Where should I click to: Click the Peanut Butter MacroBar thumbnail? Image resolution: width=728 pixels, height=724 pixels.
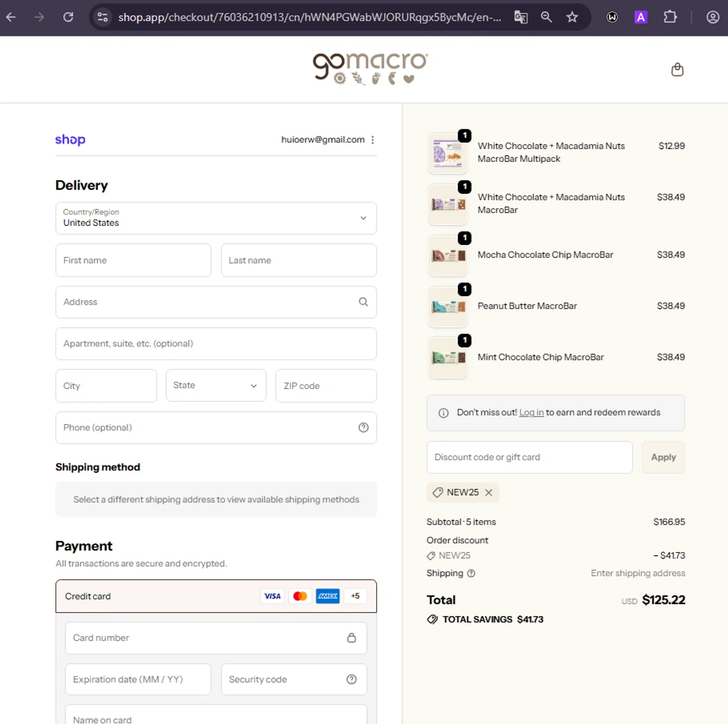447,307
